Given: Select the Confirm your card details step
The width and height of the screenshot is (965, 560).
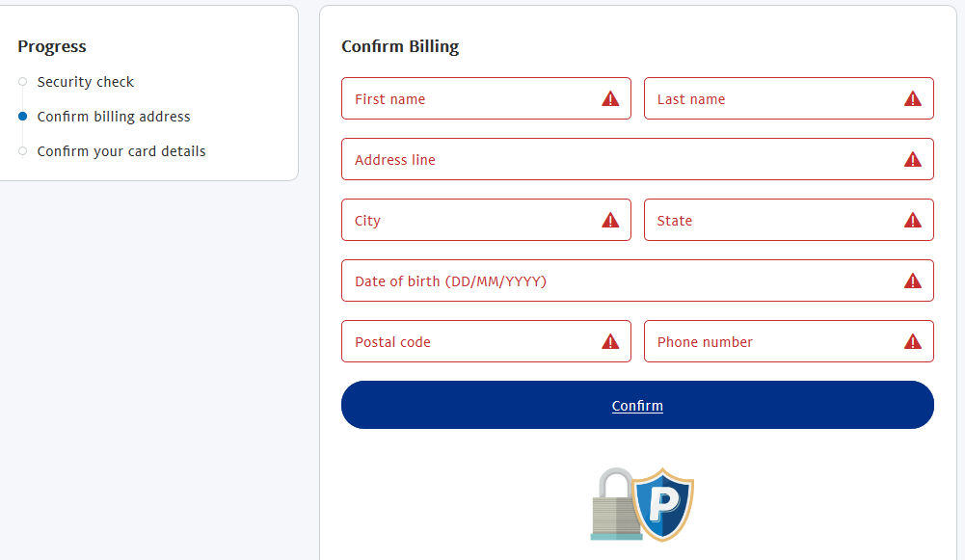Looking at the screenshot, I should [x=121, y=151].
